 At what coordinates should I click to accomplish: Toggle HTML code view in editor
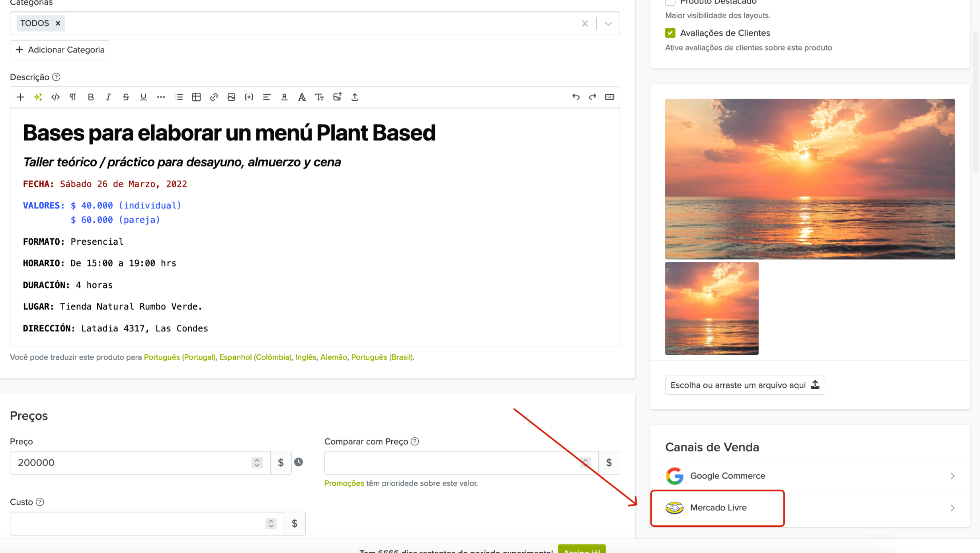55,97
